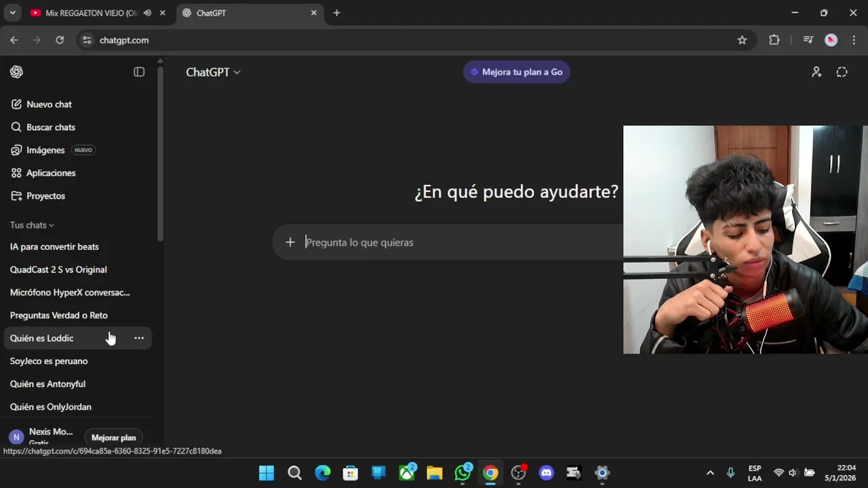
Task: Click the webcam overlay thumbnail
Action: tap(745, 239)
